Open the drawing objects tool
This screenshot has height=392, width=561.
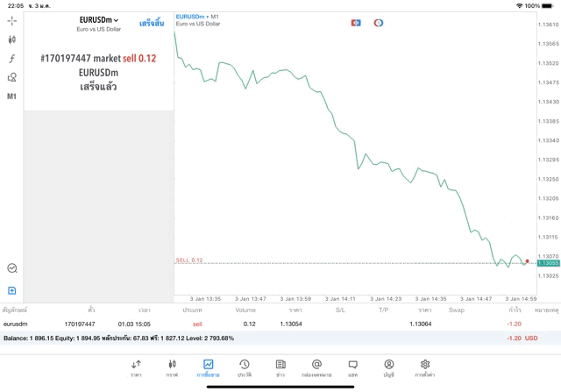pyautogui.click(x=12, y=77)
